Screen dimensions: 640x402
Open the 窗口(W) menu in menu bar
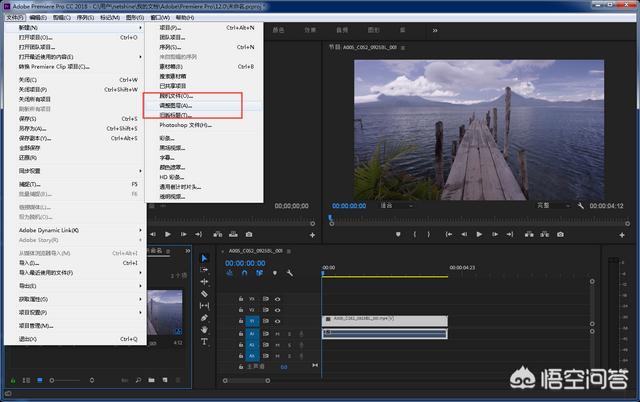160,18
